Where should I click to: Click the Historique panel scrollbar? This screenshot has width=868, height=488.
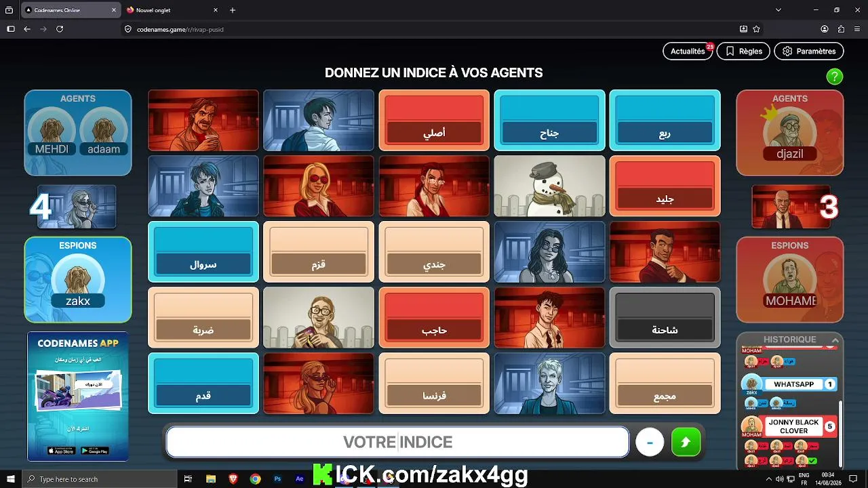coord(840,434)
